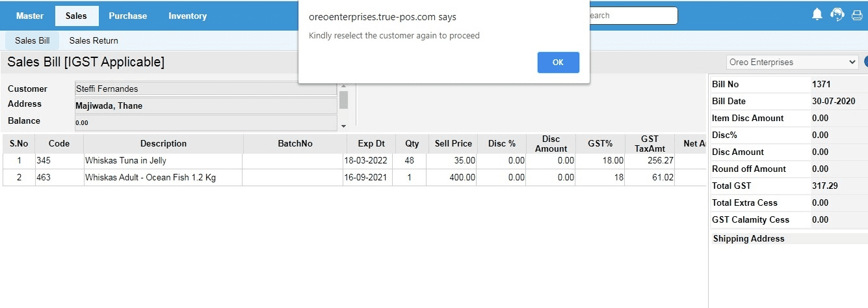Viewport: 868px width, 308px height.
Task: Open the Inventory menu
Action: point(187,16)
